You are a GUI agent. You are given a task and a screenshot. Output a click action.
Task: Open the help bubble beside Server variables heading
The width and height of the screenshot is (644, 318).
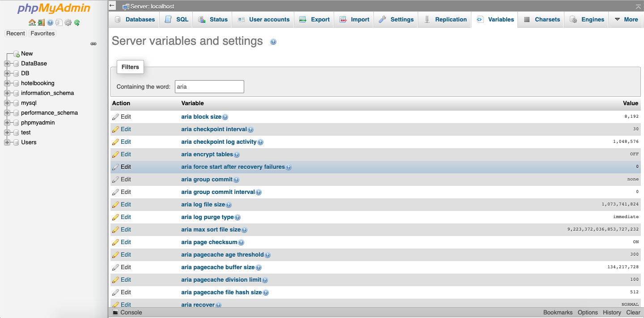[273, 42]
